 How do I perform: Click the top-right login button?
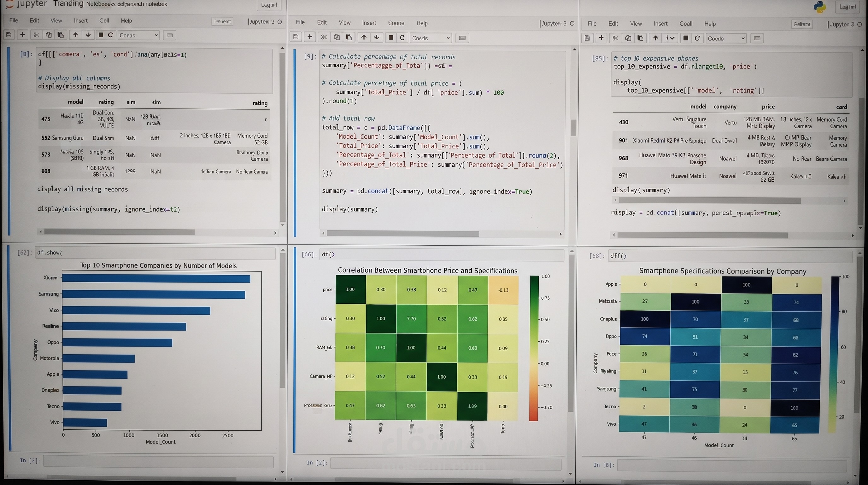pos(847,7)
